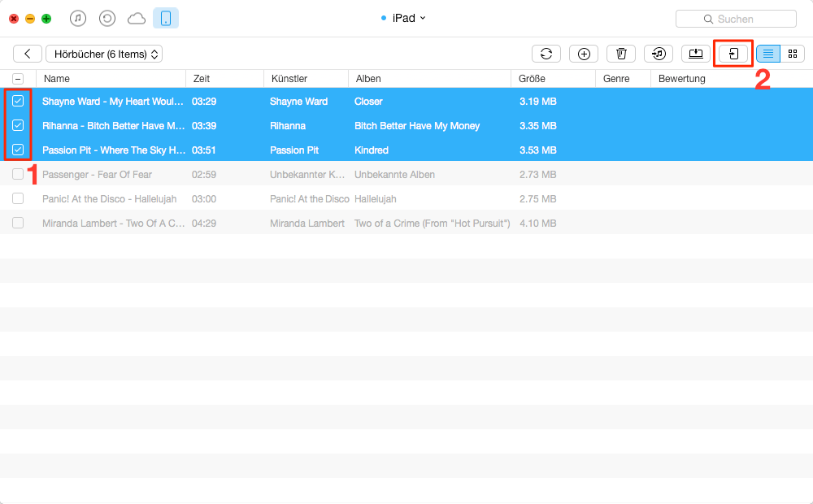Viewport: 813px width, 504px height.
Task: Click the album 'Hallelujah' cell
Action: pos(376,199)
